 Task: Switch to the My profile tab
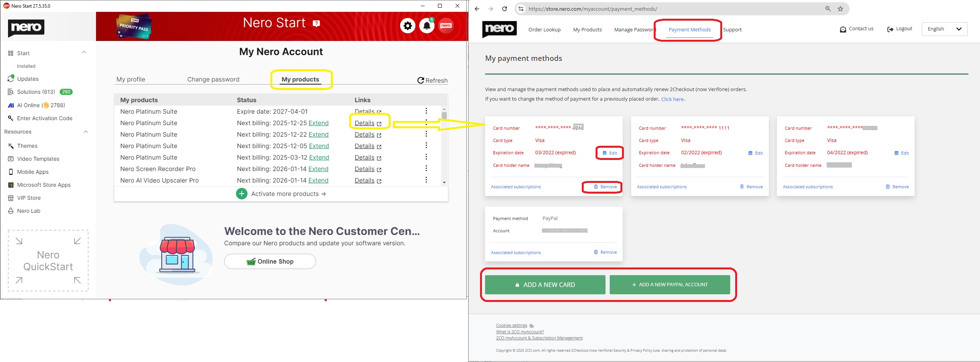[131, 80]
